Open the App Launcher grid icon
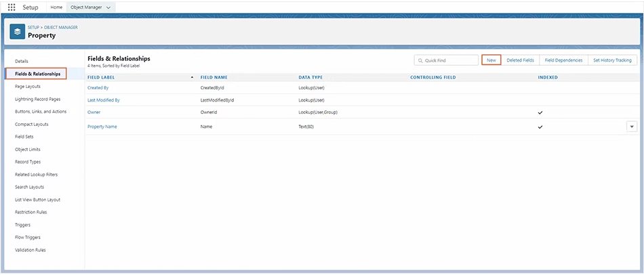644x275 pixels. (12, 7)
